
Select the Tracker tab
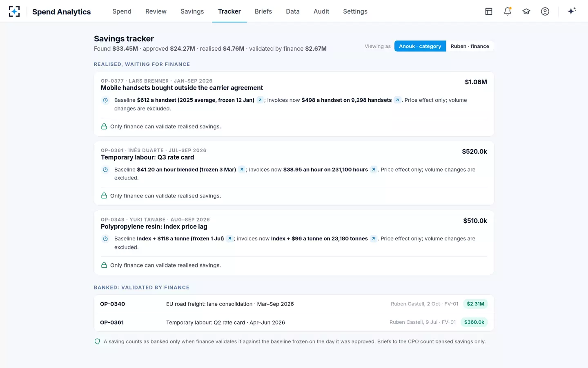229,11
